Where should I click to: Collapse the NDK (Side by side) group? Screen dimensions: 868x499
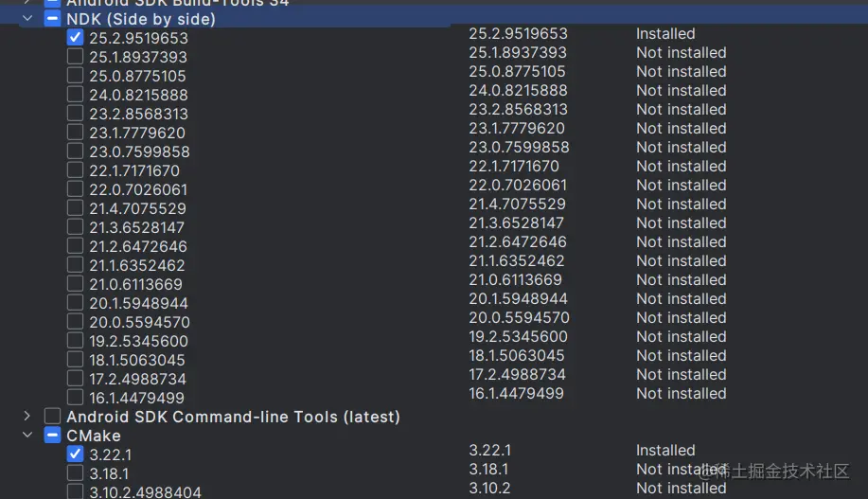pyautogui.click(x=27, y=18)
